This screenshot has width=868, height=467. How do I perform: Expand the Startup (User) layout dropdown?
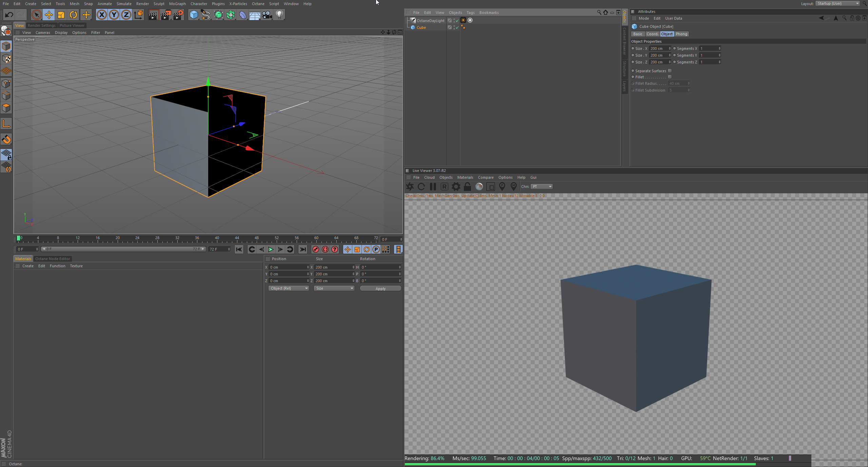point(837,3)
